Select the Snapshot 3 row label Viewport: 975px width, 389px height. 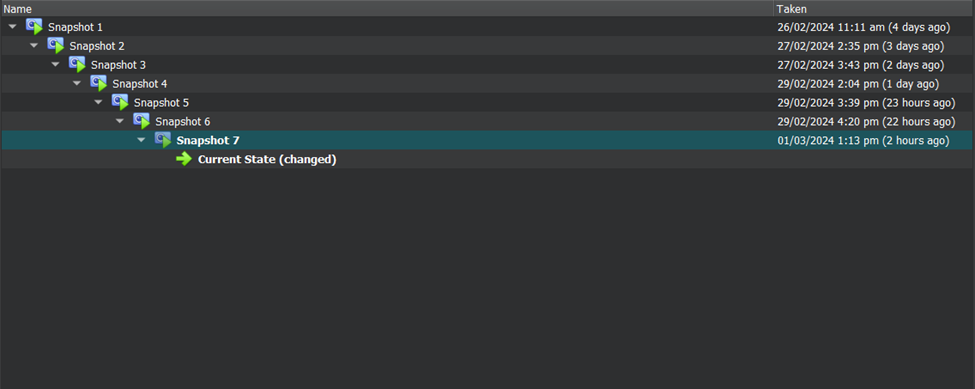pyautogui.click(x=118, y=65)
